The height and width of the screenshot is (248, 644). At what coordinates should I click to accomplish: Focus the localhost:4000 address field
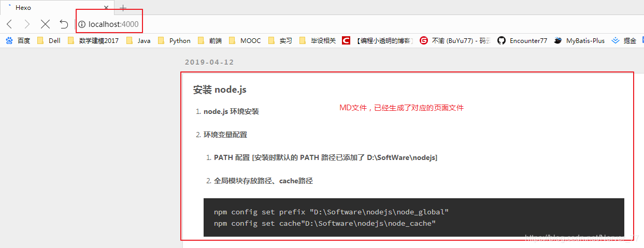point(113,24)
